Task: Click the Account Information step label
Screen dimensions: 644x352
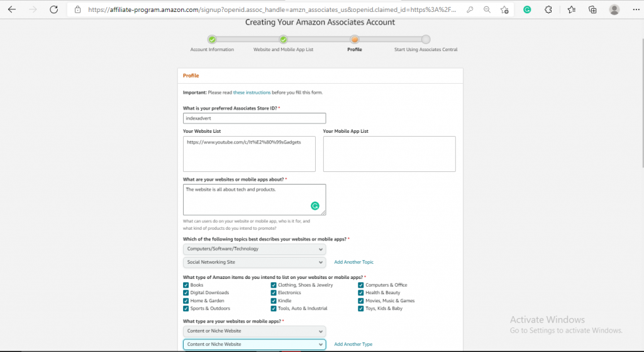Action: click(x=212, y=49)
